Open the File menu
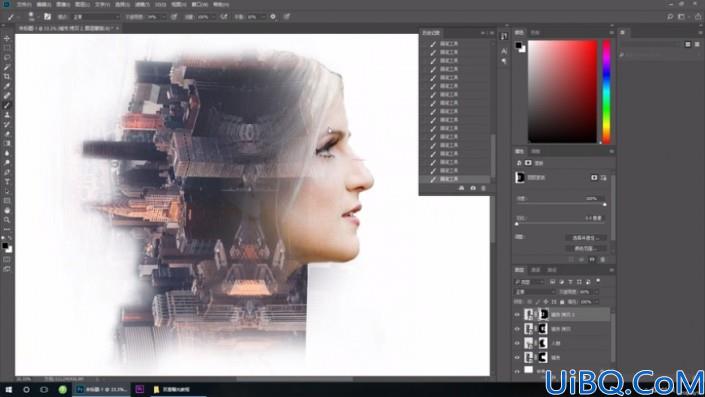This screenshot has width=705, height=397. (24, 4)
